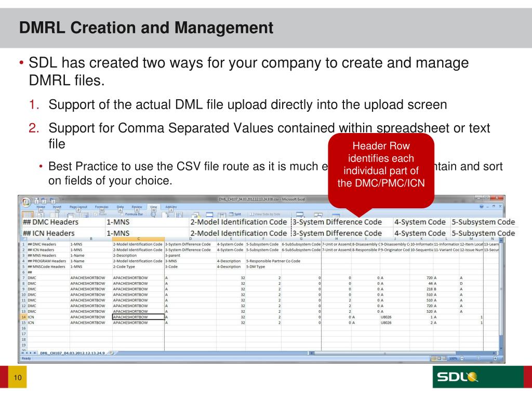Select column D header

[190, 239]
